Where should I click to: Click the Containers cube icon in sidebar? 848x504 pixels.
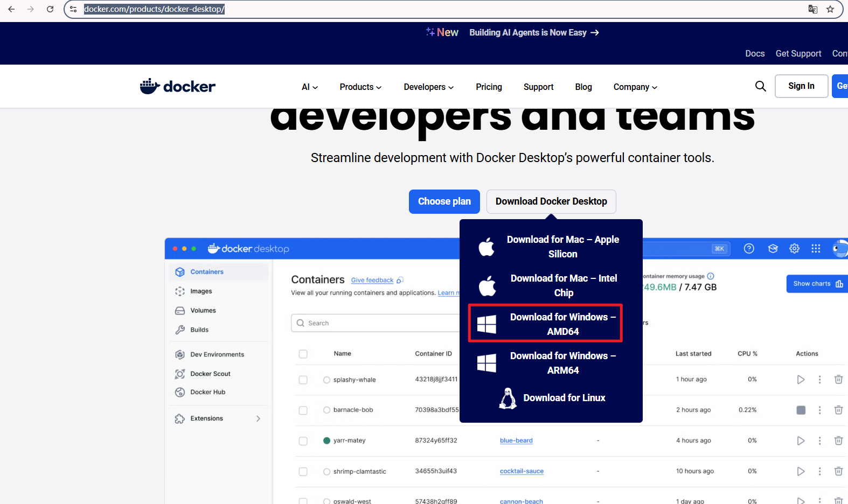[180, 272]
